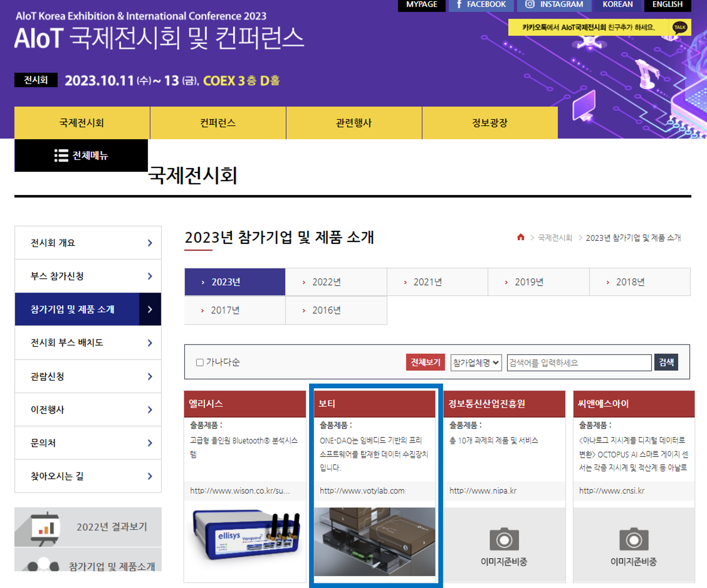The height and width of the screenshot is (588, 707).
Task: Click the chevron next to 참가기업 및 제품 소개
Action: (150, 309)
